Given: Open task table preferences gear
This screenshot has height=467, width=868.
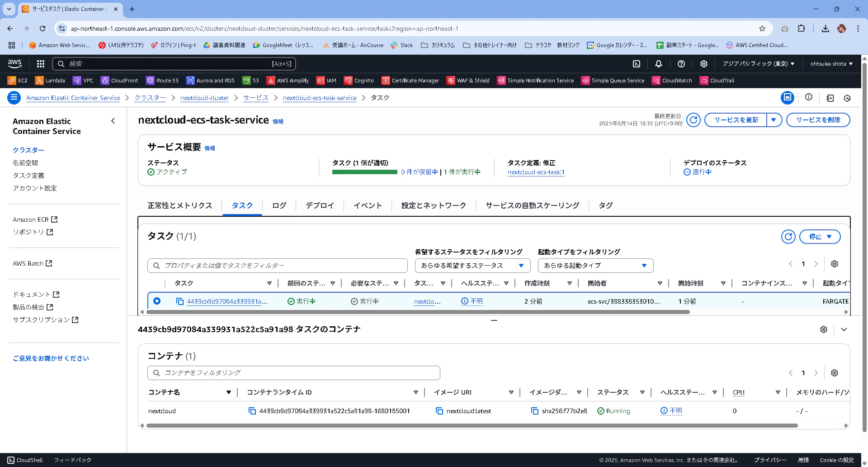Looking at the screenshot, I should (x=835, y=264).
